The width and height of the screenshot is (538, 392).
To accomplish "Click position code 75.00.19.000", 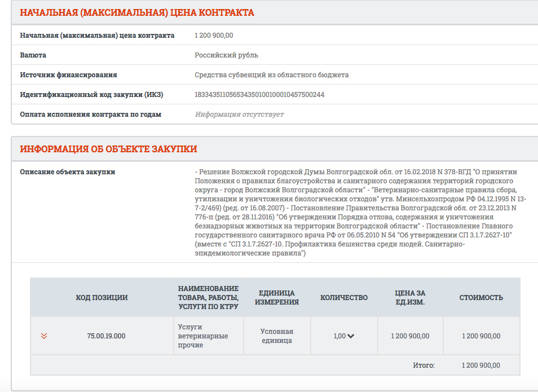I will click(106, 336).
